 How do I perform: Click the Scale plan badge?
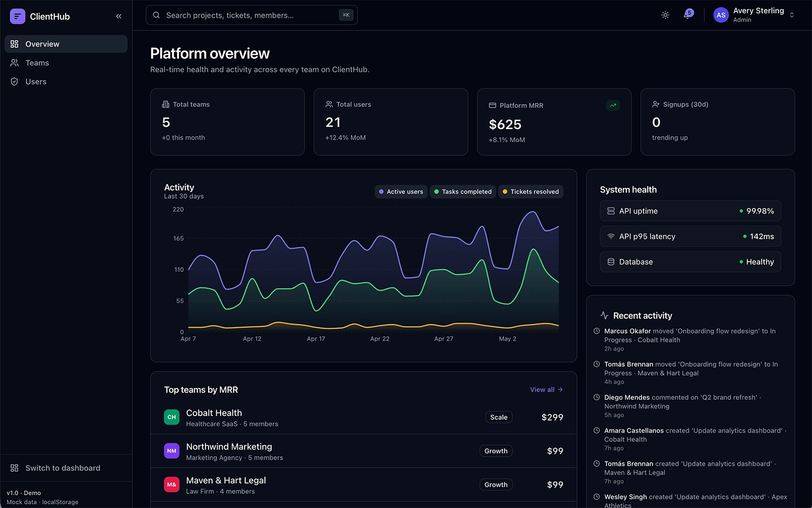[499, 417]
